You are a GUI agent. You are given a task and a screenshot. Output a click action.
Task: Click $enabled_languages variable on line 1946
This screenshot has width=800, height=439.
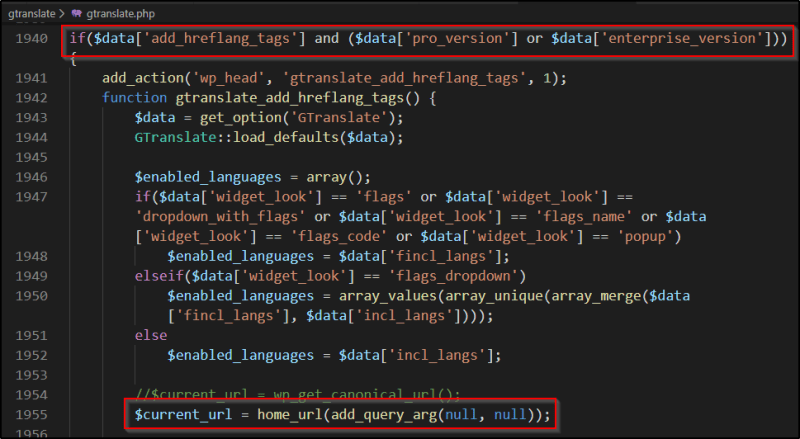(x=208, y=177)
